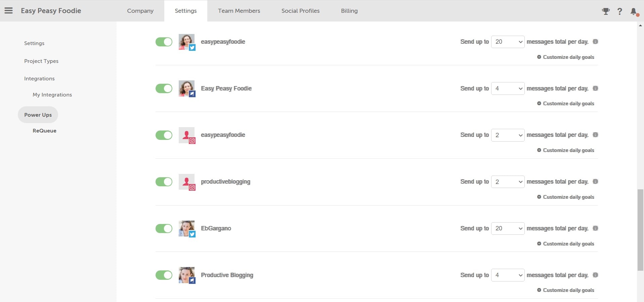Click Easy Peasy Foodie Facebook page avatar
Viewport: 644px width, 302px height.
(187, 89)
